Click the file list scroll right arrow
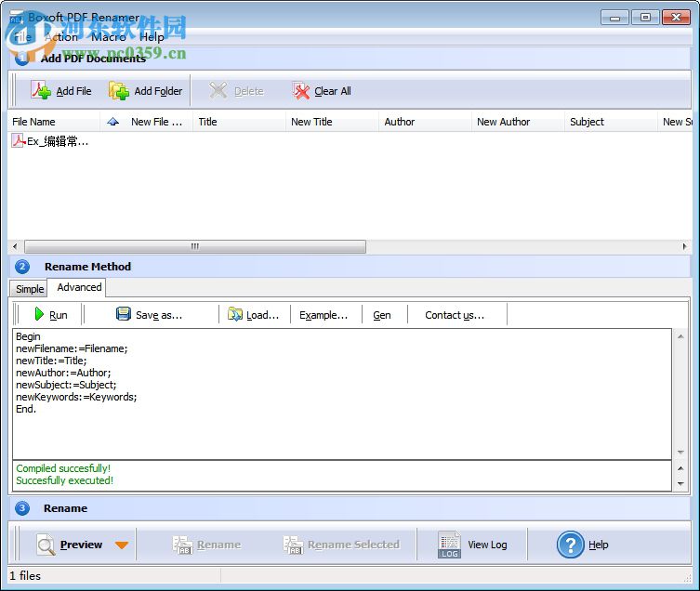Screen dimensions: 700x591 (x=684, y=246)
